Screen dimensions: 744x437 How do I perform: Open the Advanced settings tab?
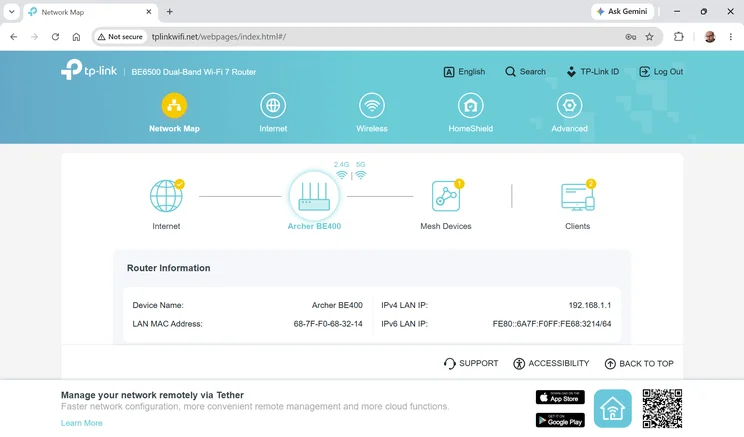tap(569, 113)
